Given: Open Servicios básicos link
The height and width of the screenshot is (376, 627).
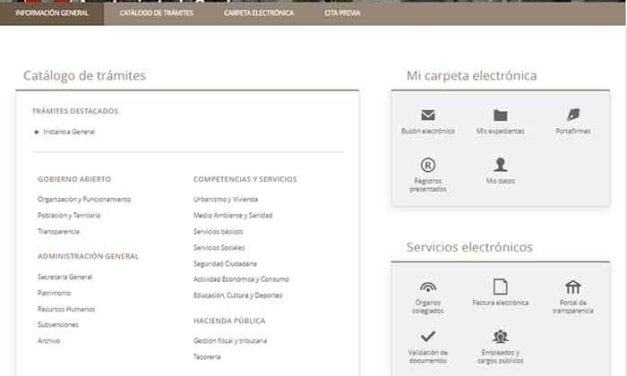Looking at the screenshot, I should point(218,231).
